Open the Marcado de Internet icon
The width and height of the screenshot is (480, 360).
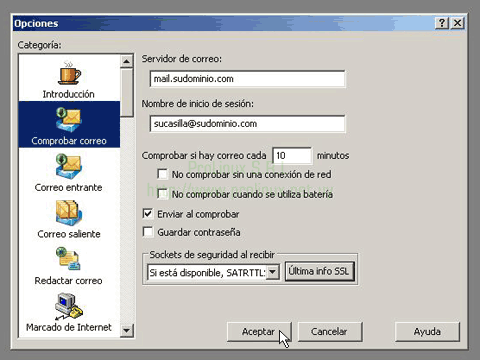point(69,306)
